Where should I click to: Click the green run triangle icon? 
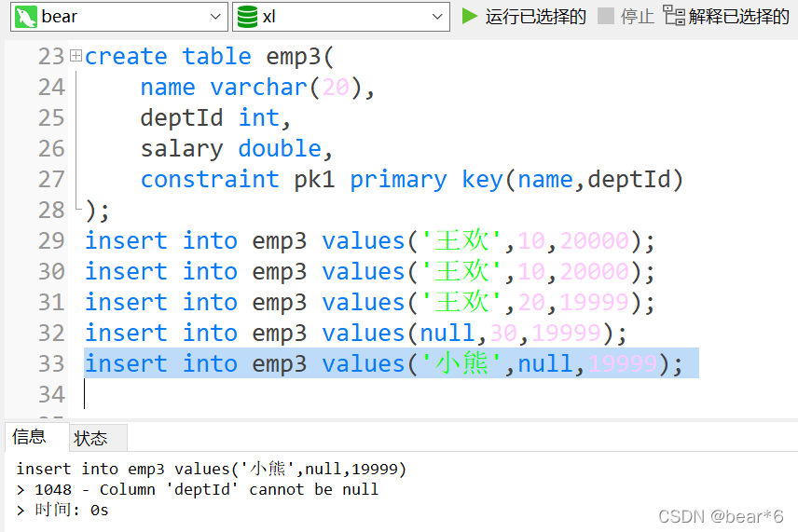tap(469, 16)
